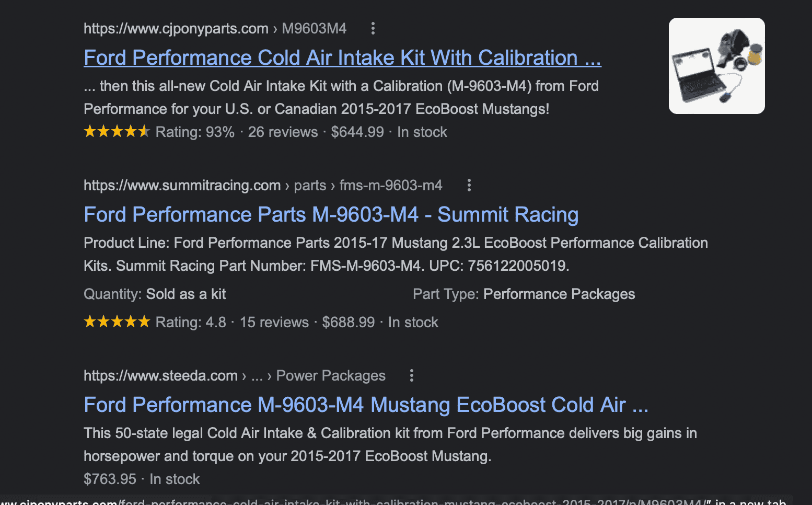Open the Ford Performance Cold Air Intake Kit With Calibration link
The image size is (812, 505).
pyautogui.click(x=342, y=58)
